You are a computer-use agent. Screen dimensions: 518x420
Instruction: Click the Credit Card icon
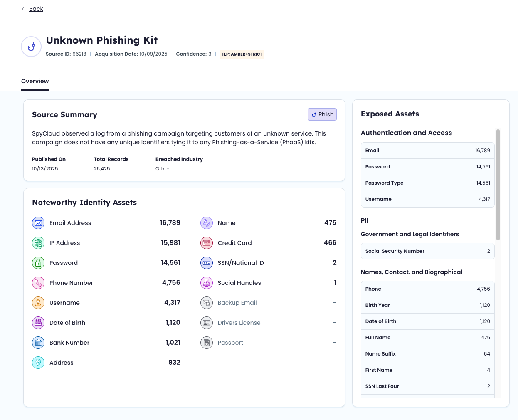[x=207, y=243]
